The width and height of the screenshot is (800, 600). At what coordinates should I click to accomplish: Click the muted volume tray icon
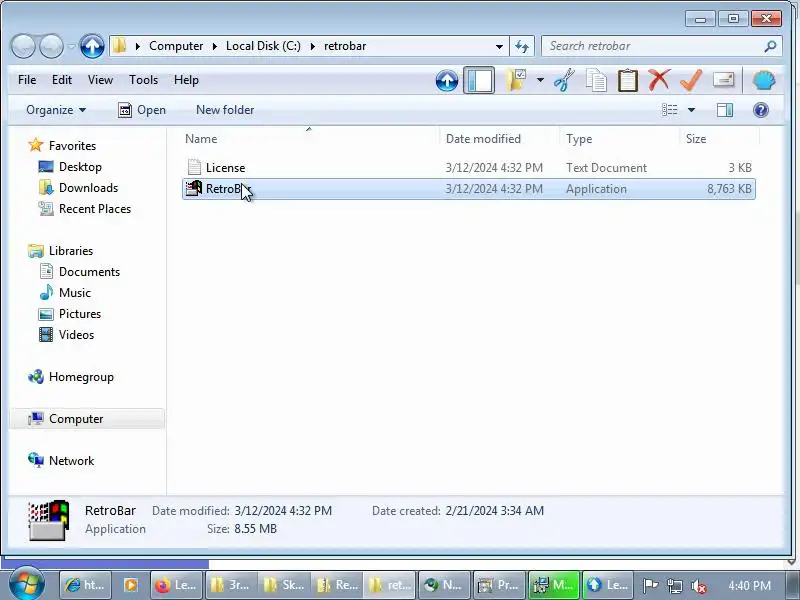698,586
